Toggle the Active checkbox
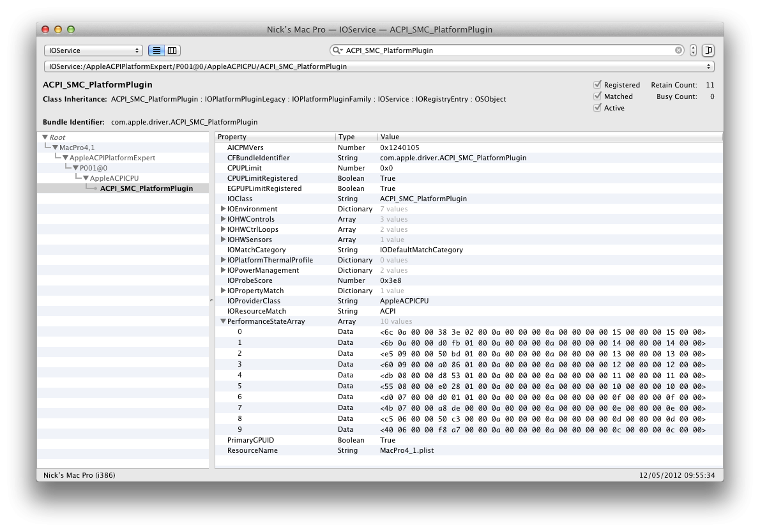The image size is (760, 532). point(598,108)
